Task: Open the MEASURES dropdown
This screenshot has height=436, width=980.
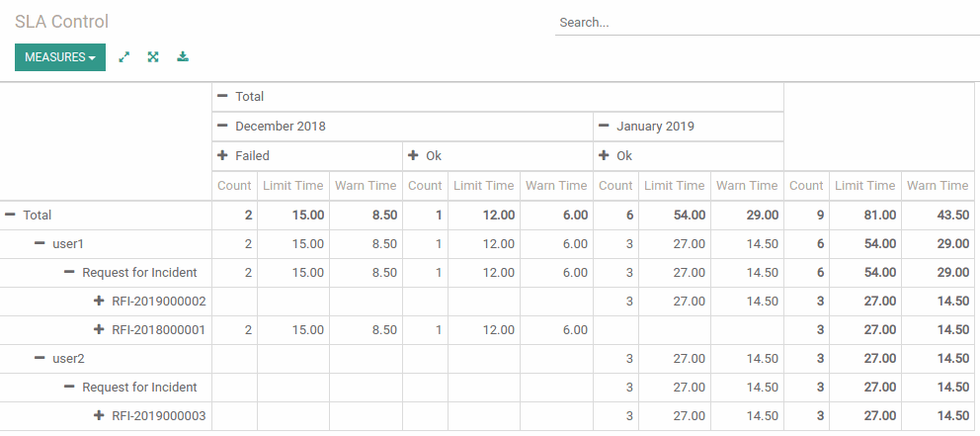Action: pyautogui.click(x=60, y=57)
